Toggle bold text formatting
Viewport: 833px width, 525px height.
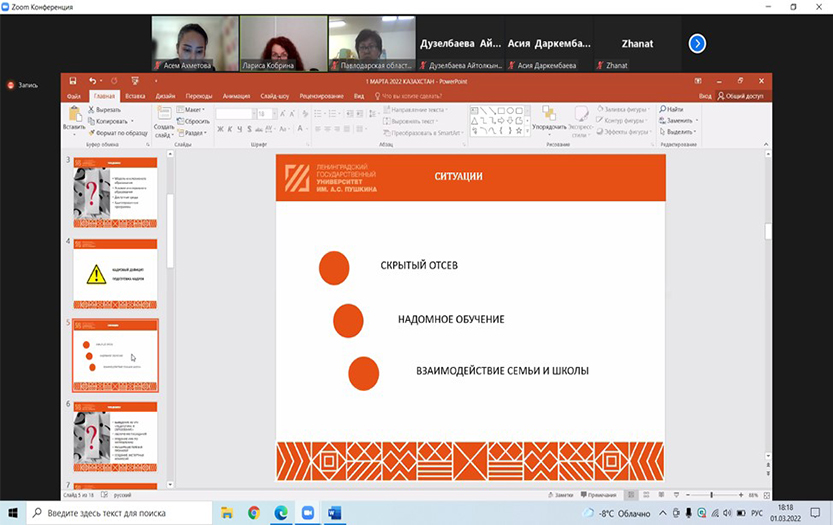pyautogui.click(x=221, y=130)
